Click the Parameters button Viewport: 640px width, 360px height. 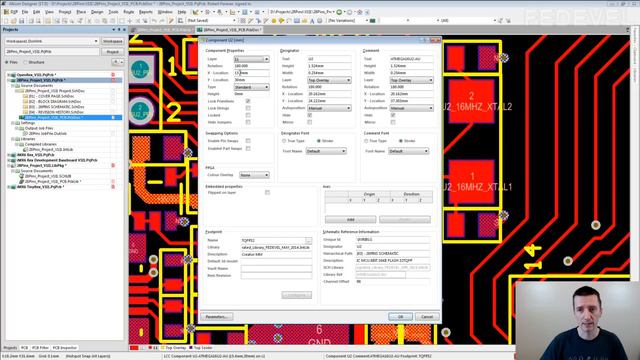[216, 317]
